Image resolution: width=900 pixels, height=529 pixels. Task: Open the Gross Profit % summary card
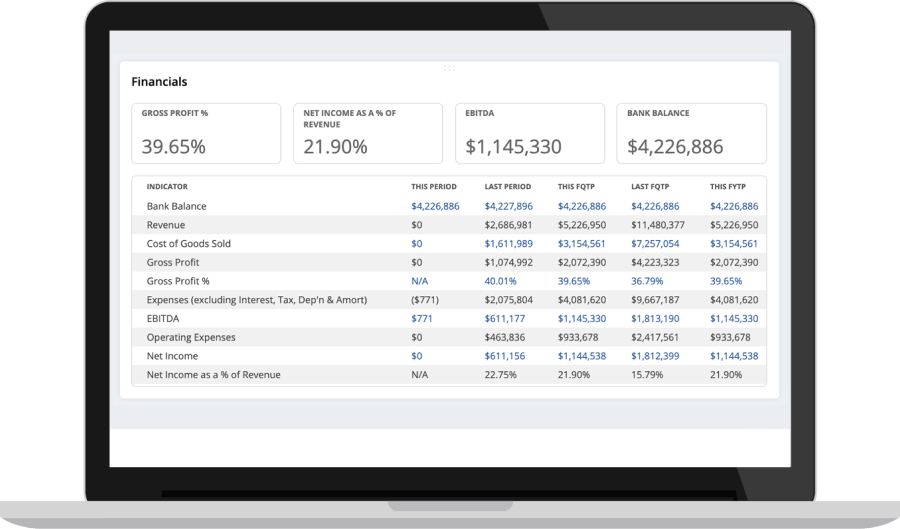206,134
